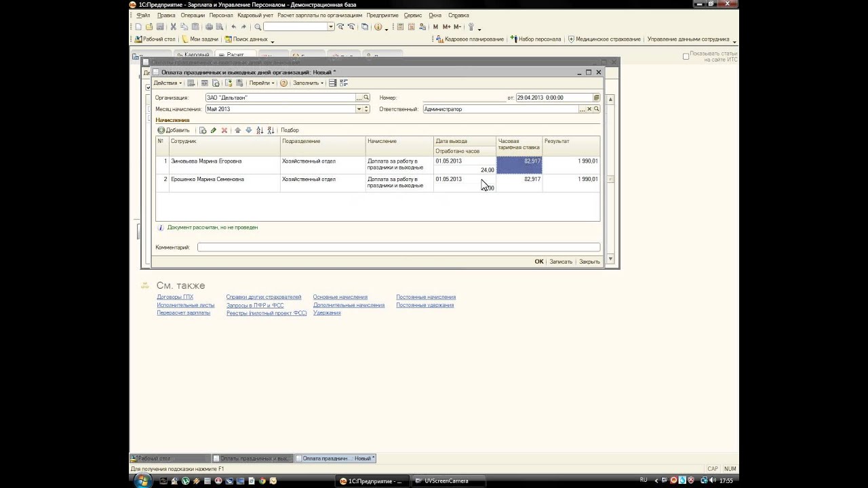The height and width of the screenshot is (488, 868).
Task: Select Зиновьева Марина Егоровна row
Action: coord(378,165)
